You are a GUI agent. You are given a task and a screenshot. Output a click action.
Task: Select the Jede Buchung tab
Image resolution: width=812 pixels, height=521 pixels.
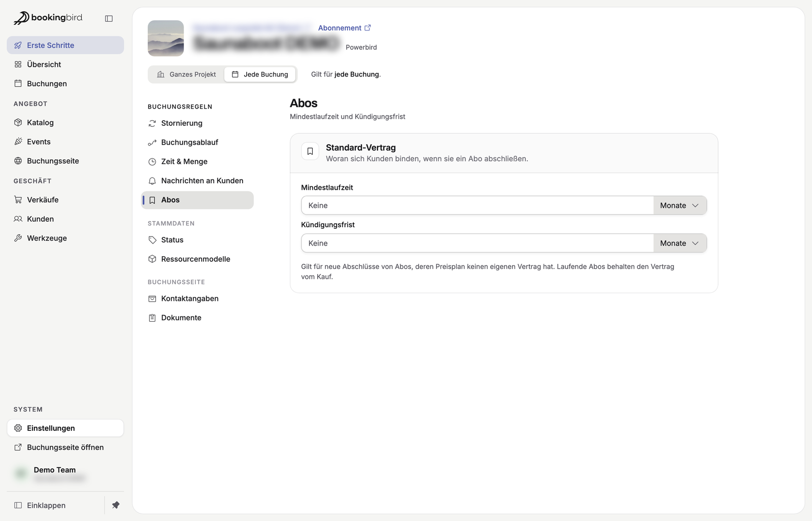point(260,75)
